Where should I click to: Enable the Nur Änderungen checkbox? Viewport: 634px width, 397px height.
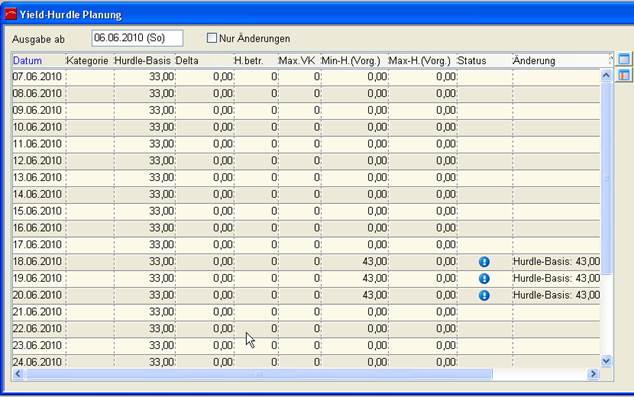[211, 38]
